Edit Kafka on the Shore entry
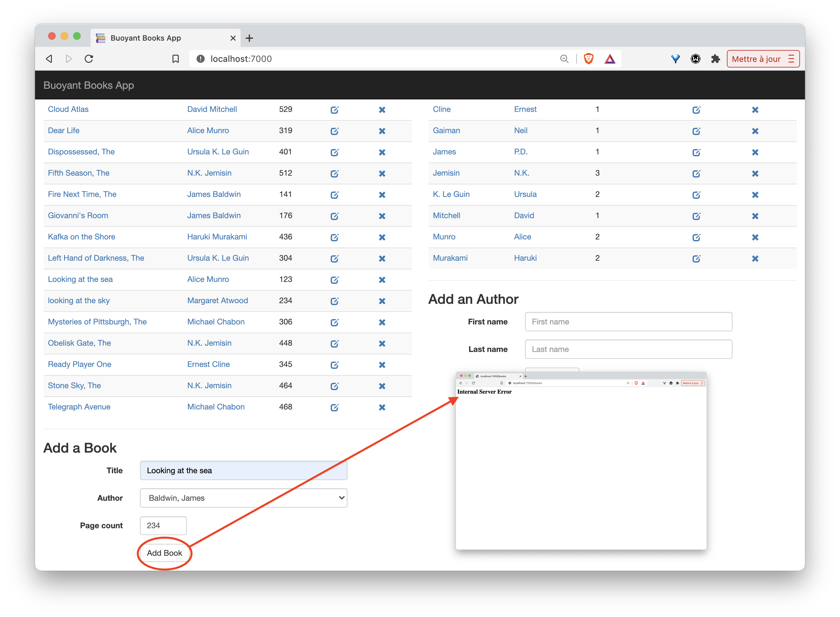This screenshot has width=840, height=617. point(334,238)
